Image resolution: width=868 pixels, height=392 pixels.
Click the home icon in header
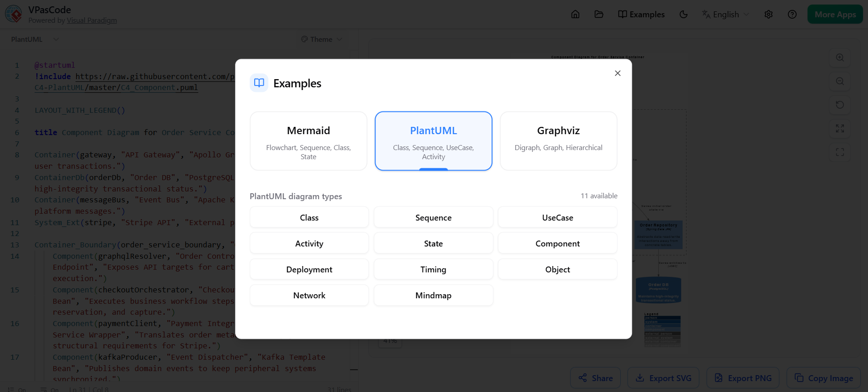coord(575,14)
